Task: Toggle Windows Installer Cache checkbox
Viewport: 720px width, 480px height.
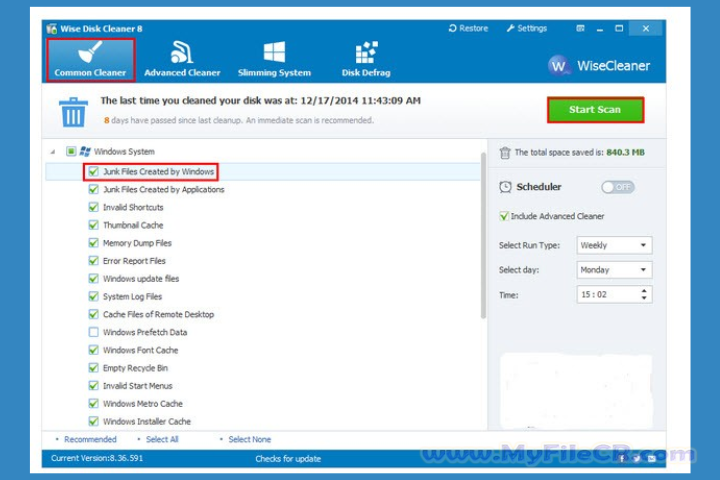Action: (x=94, y=421)
